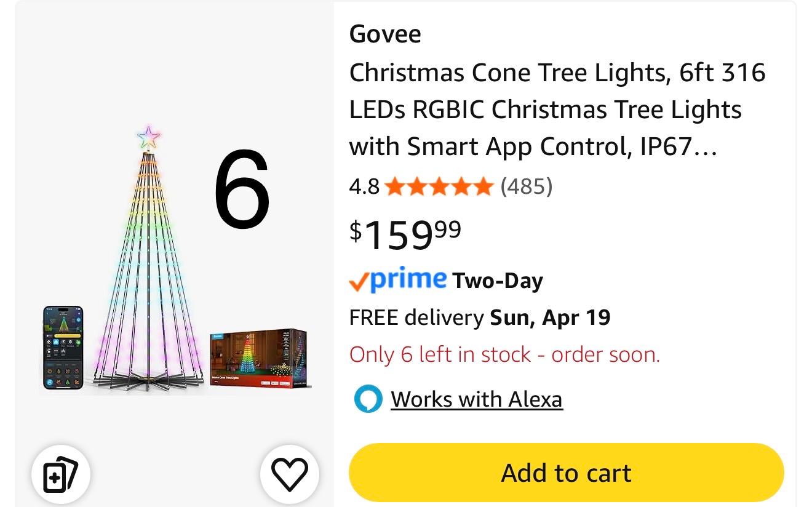Image resolution: width=812 pixels, height=507 pixels.
Task: Click the heart wishlist icon
Action: pos(289,474)
